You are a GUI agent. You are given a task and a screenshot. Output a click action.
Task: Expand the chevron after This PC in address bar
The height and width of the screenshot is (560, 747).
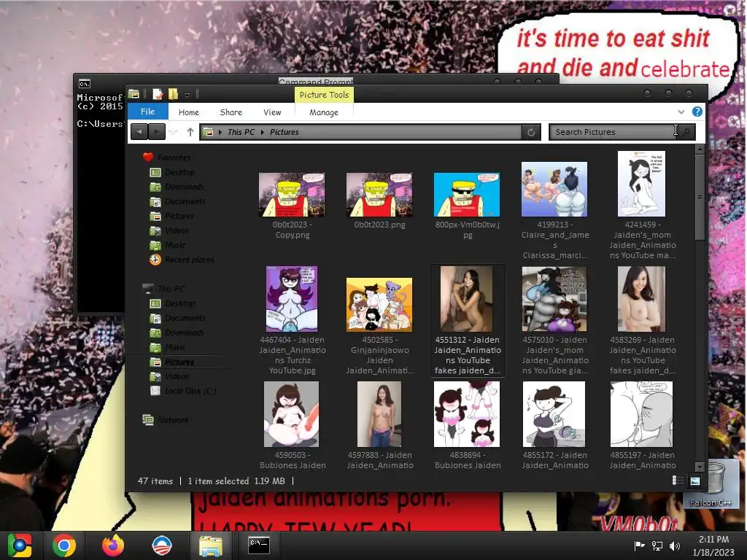click(x=263, y=132)
